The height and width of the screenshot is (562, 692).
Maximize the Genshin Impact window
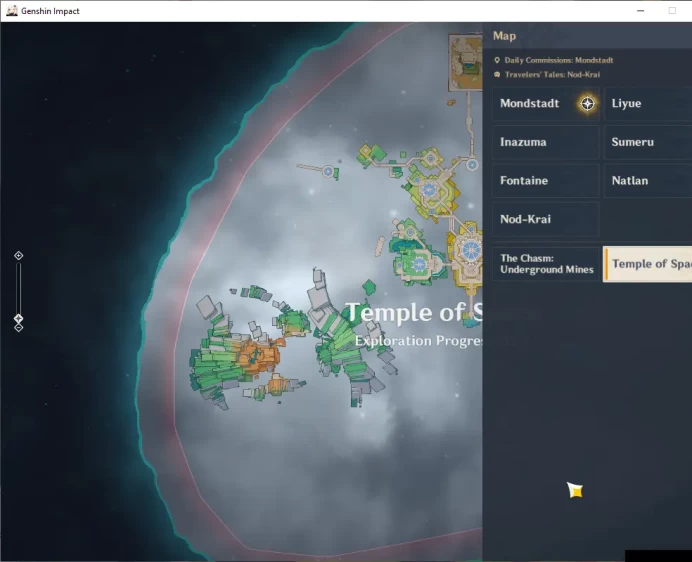672,11
